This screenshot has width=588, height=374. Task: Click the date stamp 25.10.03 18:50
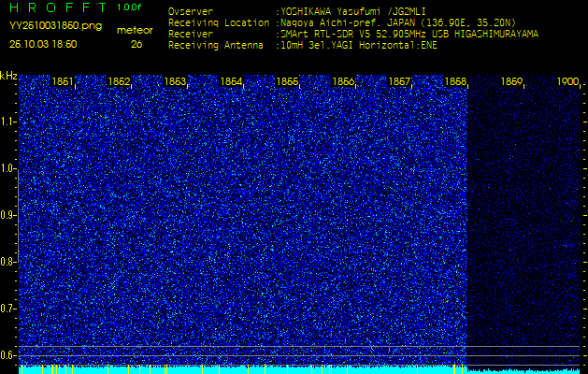pyautogui.click(x=43, y=44)
